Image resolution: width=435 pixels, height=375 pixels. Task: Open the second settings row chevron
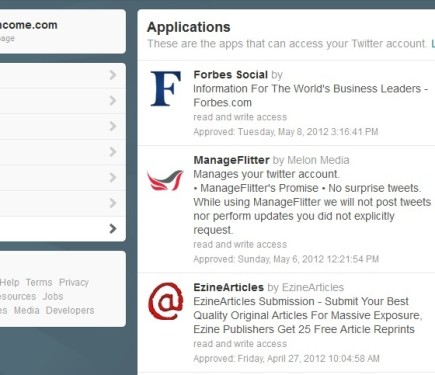(x=113, y=101)
